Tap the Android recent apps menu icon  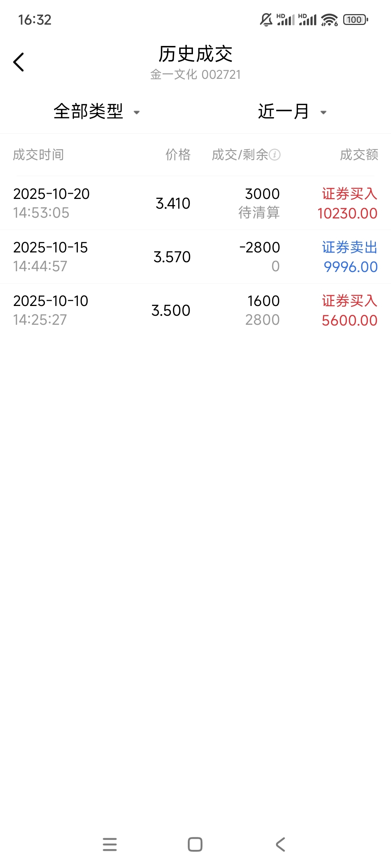[x=110, y=844]
